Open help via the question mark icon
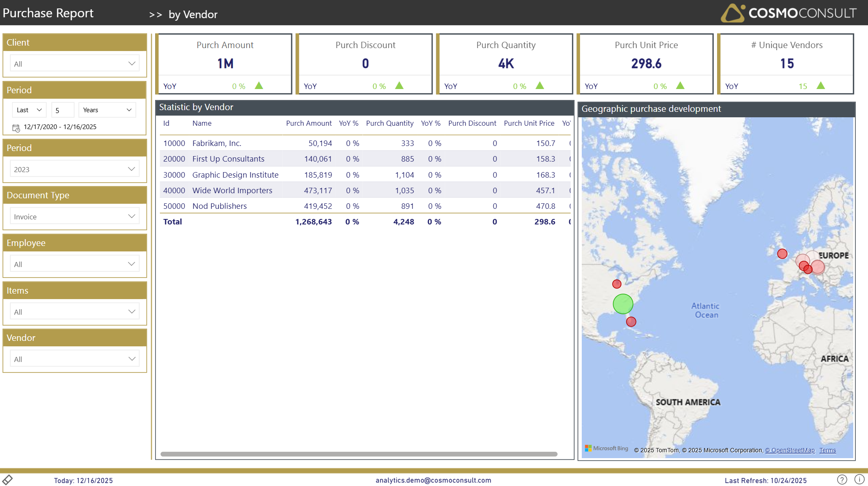 click(x=841, y=480)
